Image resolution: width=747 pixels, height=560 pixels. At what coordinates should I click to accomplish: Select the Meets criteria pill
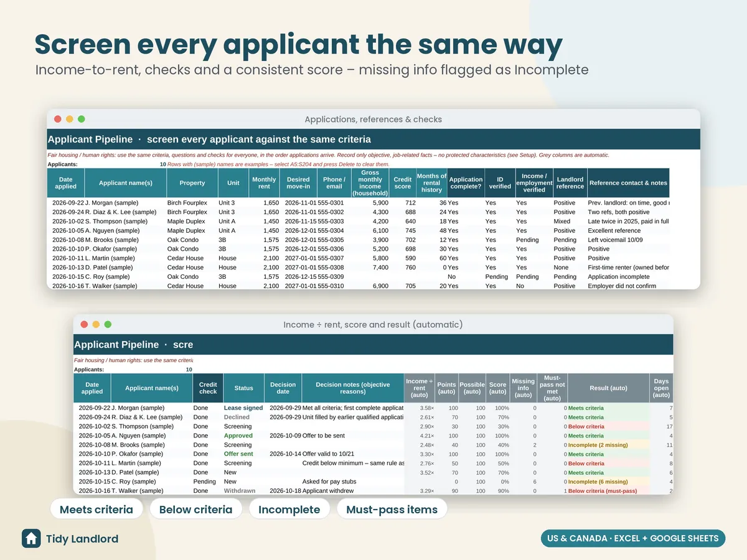(x=96, y=510)
